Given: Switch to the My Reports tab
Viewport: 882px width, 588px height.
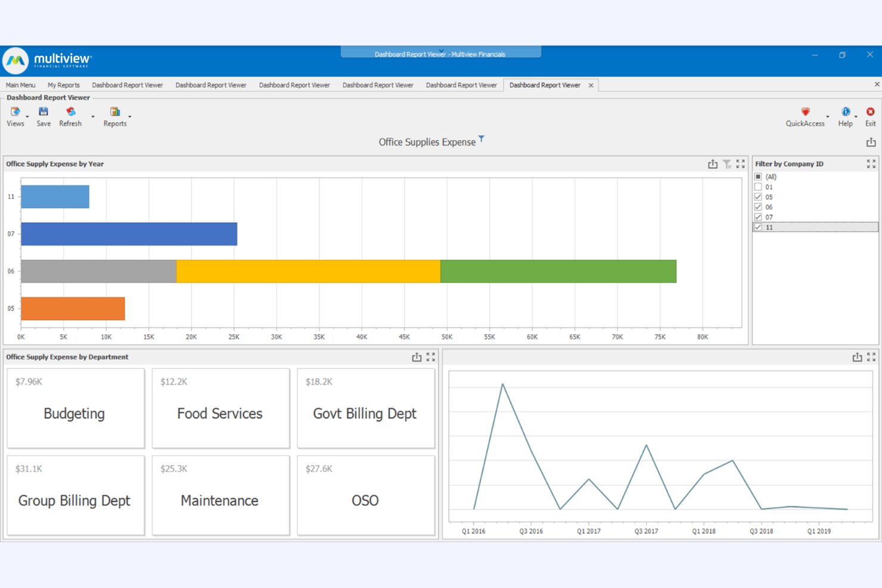Looking at the screenshot, I should coord(63,85).
